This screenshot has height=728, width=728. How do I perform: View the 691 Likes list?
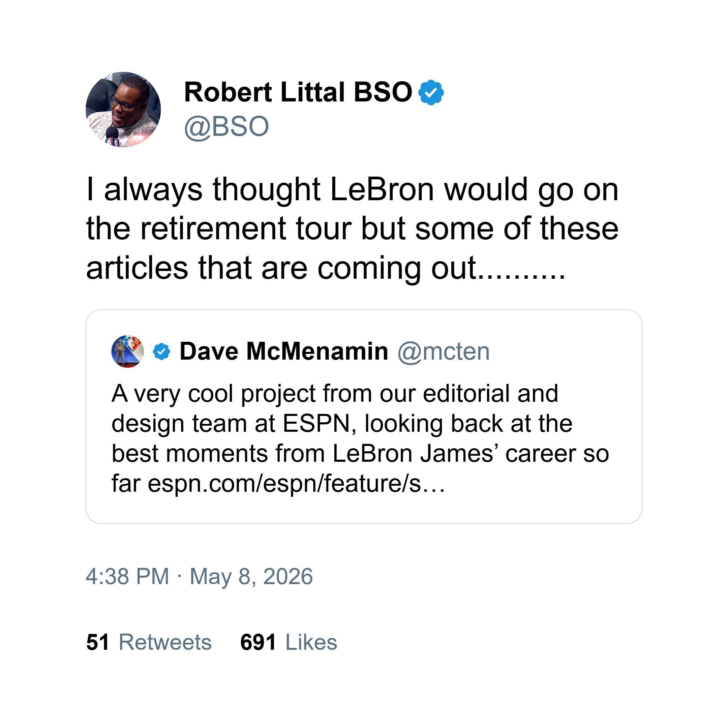pyautogui.click(x=289, y=642)
